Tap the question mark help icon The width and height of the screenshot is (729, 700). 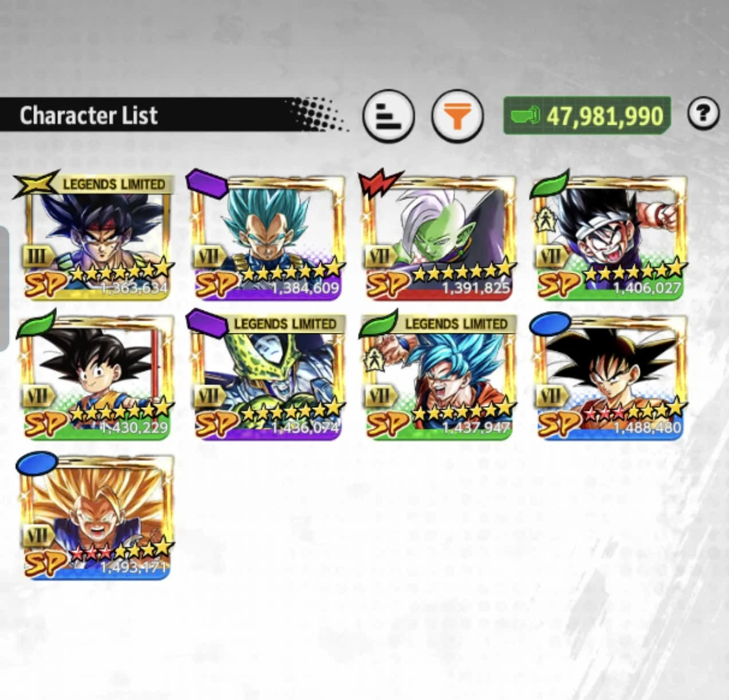point(703,113)
